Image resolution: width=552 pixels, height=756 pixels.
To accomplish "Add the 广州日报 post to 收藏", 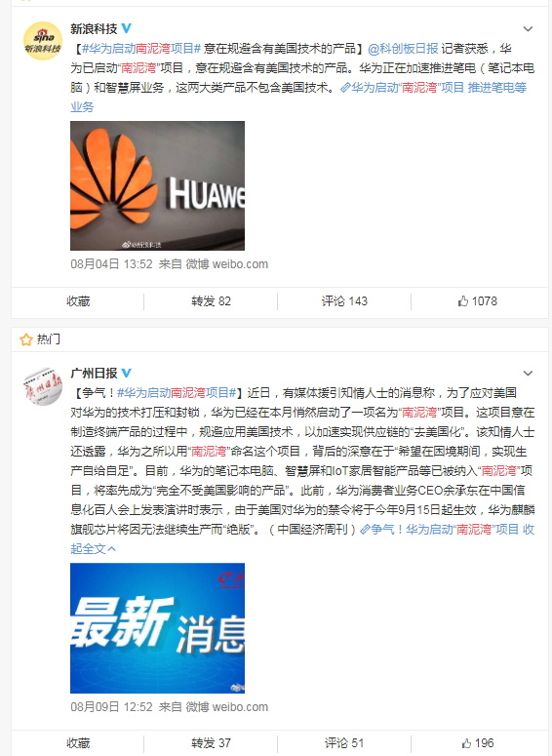I will click(78, 743).
